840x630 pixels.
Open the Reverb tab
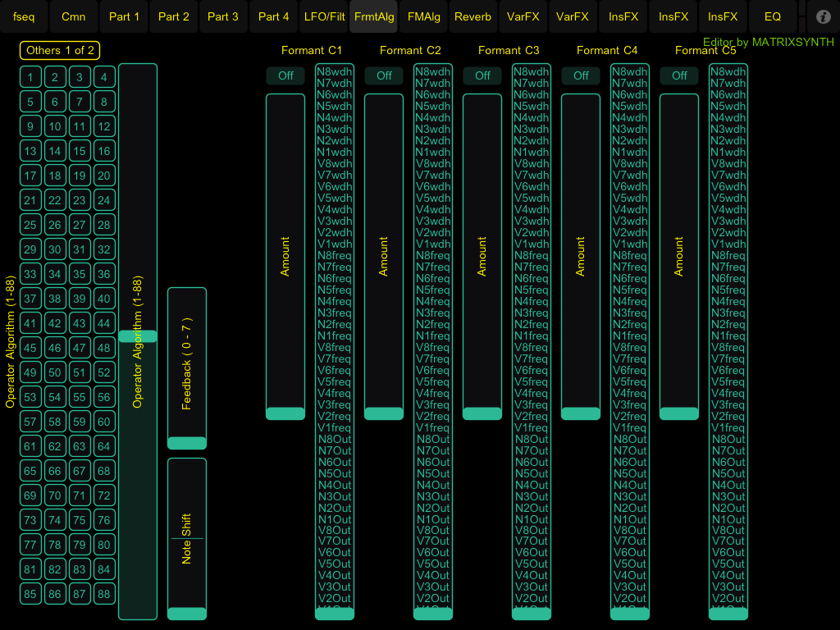pos(473,16)
